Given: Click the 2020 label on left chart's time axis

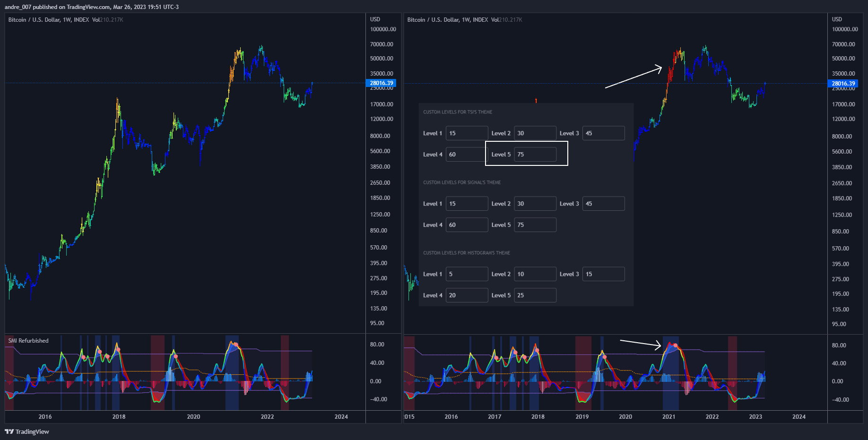Looking at the screenshot, I should point(193,417).
